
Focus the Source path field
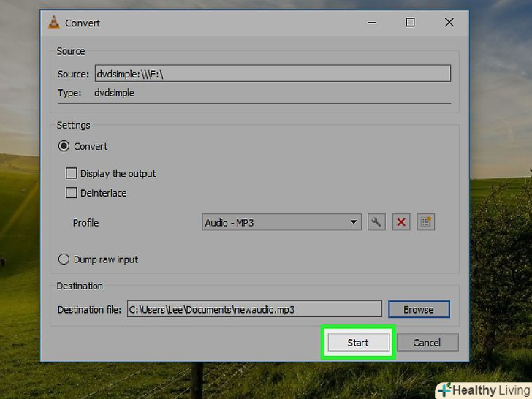273,73
